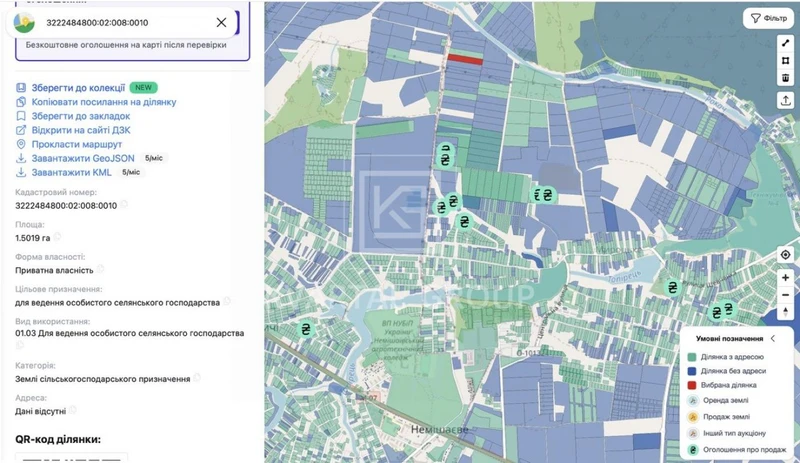This screenshot has height=463, width=800.
Task: Click the red selected parcel on map
Action: [x=465, y=59]
